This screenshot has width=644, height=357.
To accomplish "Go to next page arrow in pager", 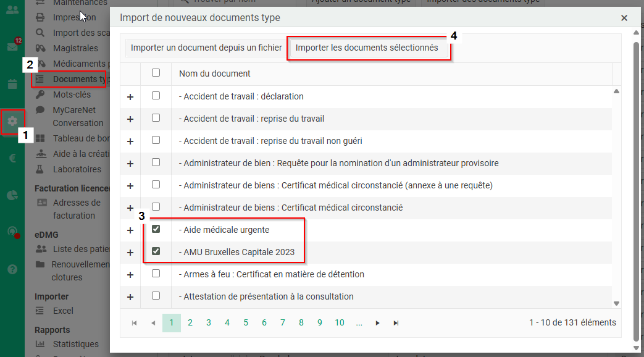I will click(377, 323).
